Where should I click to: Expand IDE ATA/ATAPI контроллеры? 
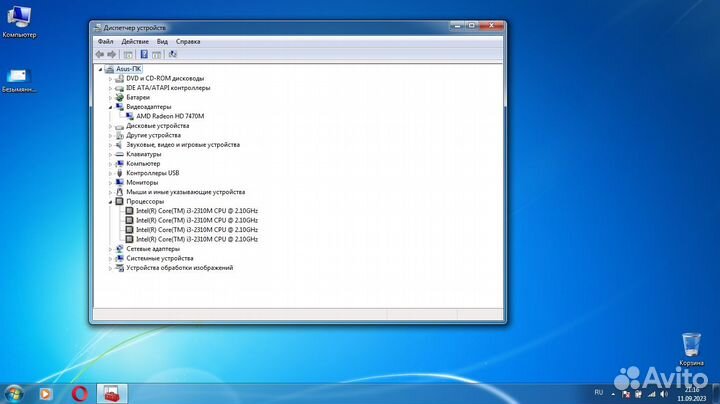(110, 88)
